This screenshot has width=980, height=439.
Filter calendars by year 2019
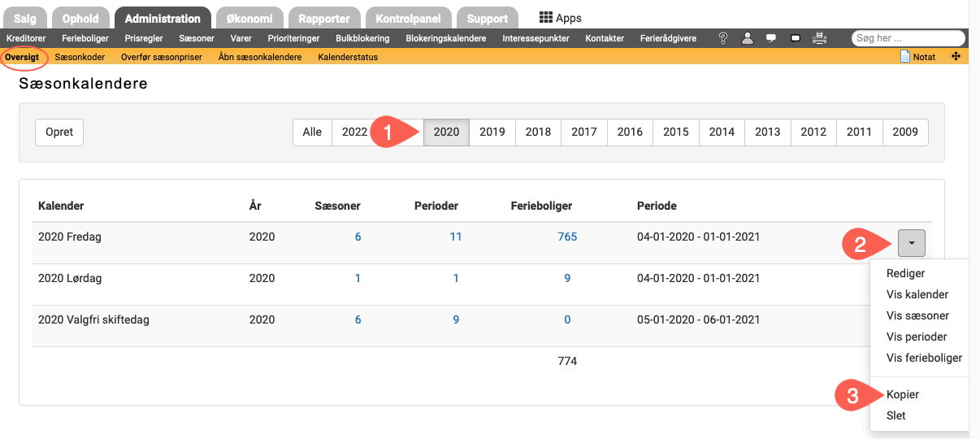(492, 132)
